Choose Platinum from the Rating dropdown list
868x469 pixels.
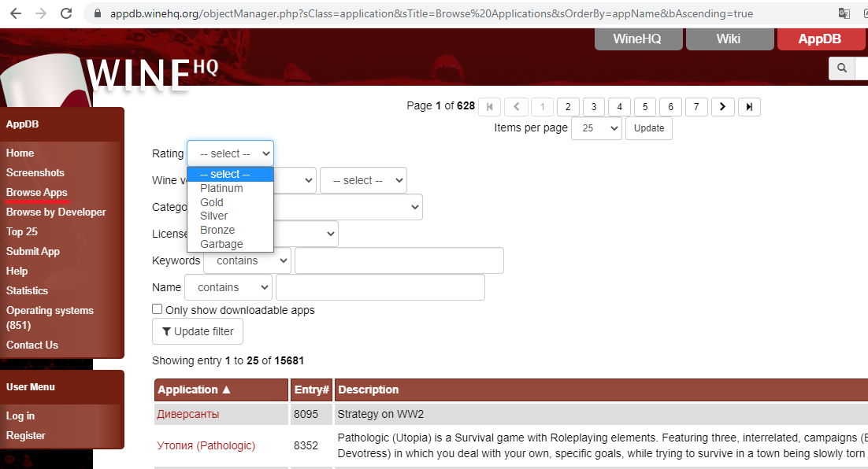click(221, 189)
